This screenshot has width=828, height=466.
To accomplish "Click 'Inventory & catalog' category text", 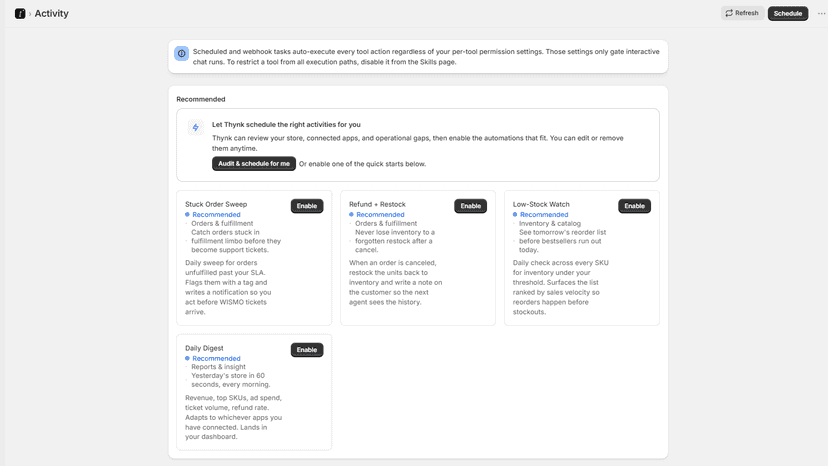I will [550, 223].
